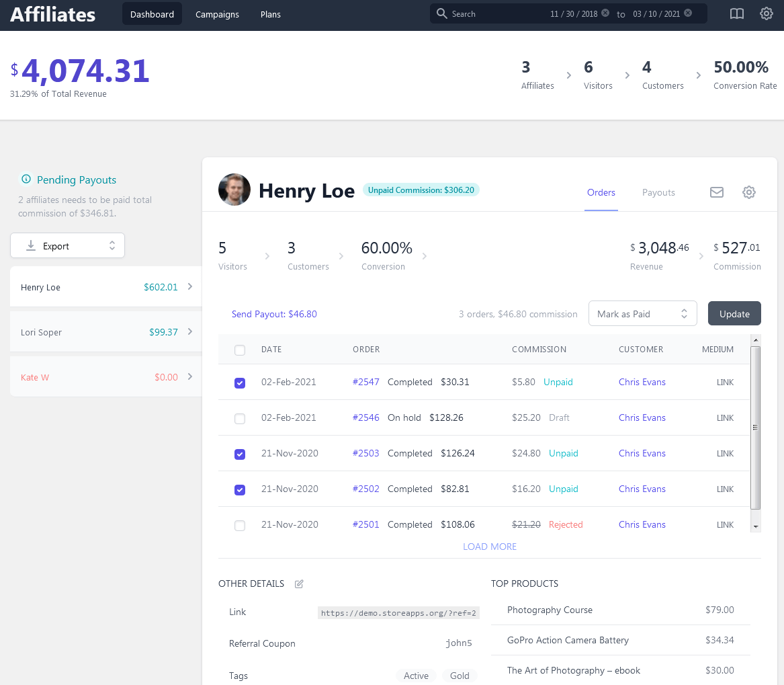The height and width of the screenshot is (685, 784).
Task: Click chevron after top Customers stat
Action: pos(699,75)
